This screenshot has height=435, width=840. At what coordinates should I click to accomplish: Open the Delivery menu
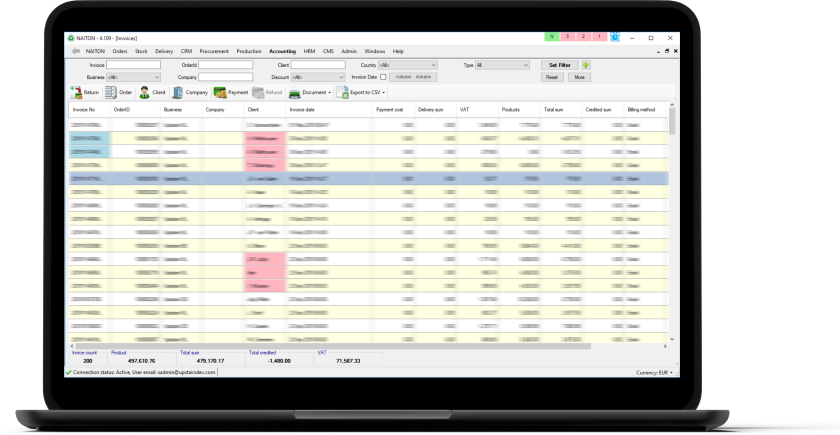164,51
